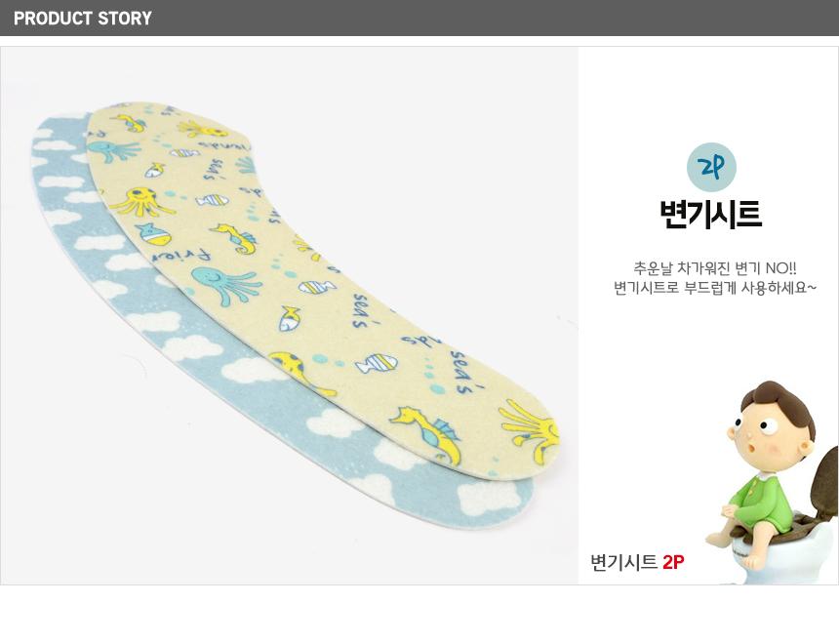Viewport: 839px width, 644px height.
Task: Click the red 2P label at bottom
Action: tap(673, 562)
